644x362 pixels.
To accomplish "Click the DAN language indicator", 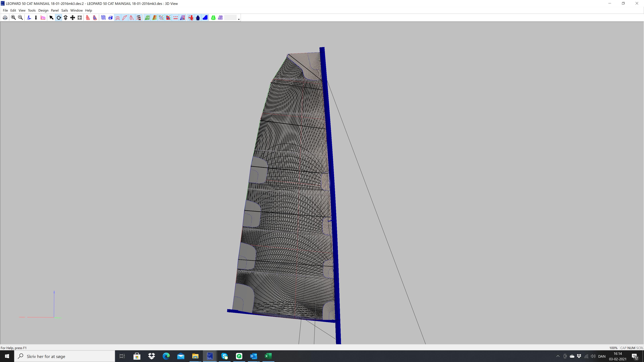I will click(602, 356).
